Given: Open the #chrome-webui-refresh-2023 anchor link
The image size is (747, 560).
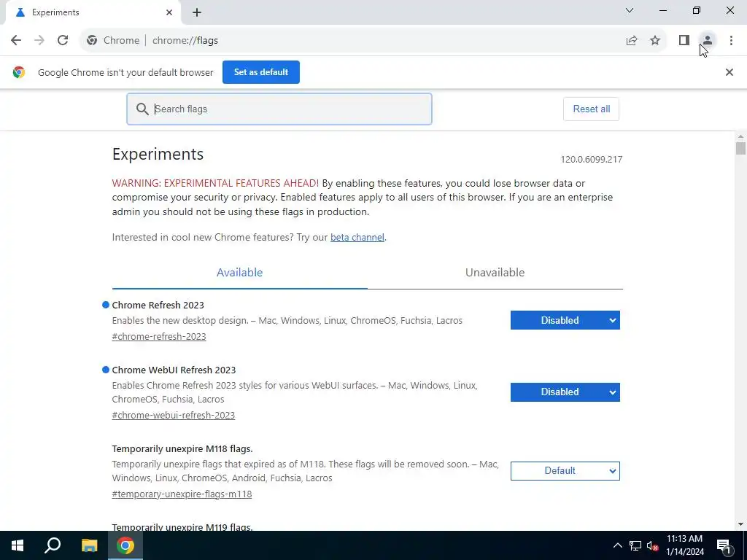Looking at the screenshot, I should pyautogui.click(x=174, y=415).
